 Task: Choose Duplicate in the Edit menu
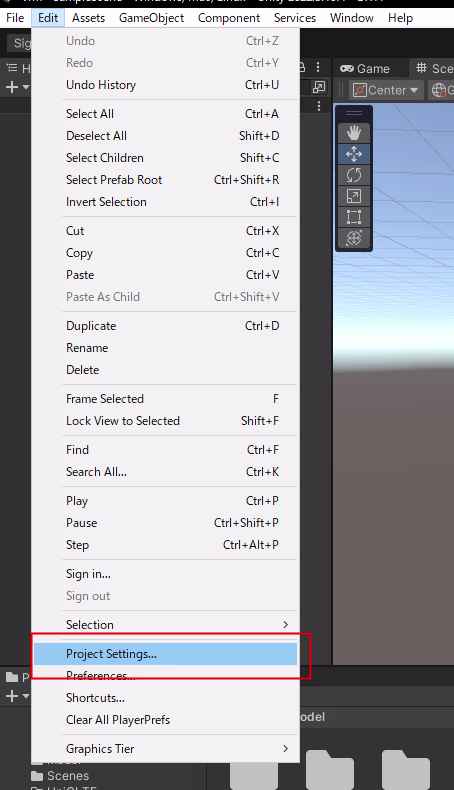point(165,326)
